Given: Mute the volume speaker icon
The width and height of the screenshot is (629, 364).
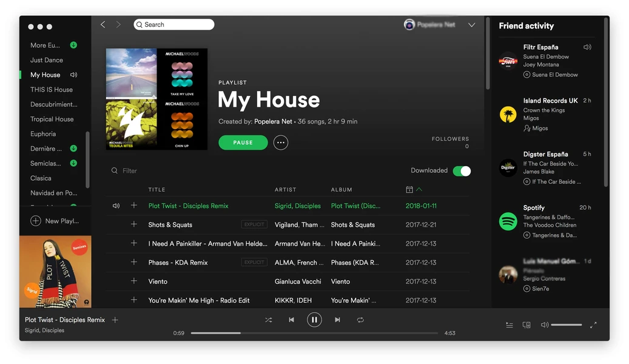Looking at the screenshot, I should pyautogui.click(x=544, y=325).
